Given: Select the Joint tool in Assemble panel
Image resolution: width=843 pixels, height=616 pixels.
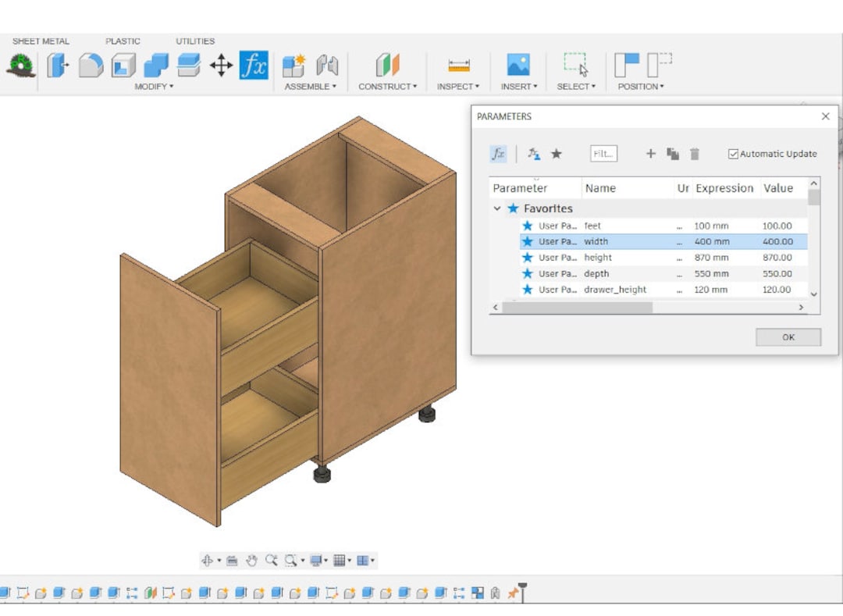Looking at the screenshot, I should [327, 66].
